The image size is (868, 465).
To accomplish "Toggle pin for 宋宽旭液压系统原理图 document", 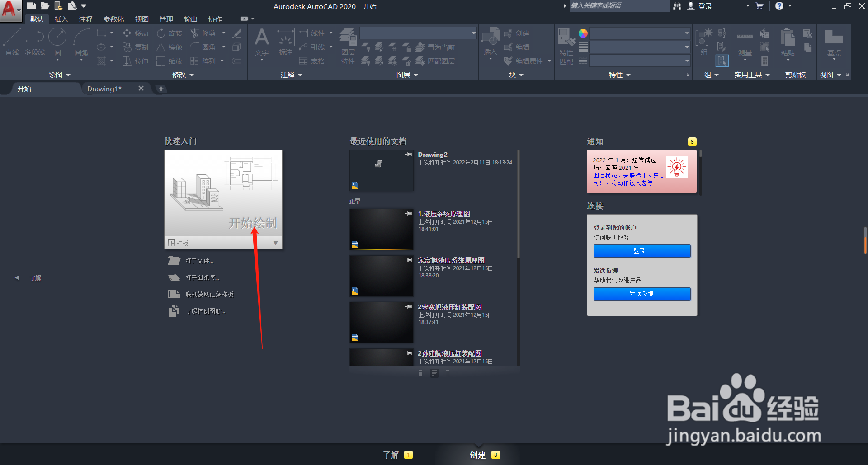I will [409, 260].
